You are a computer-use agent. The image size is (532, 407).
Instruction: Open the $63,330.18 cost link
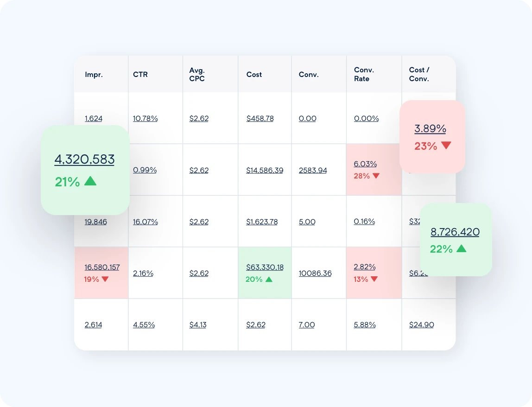click(x=265, y=267)
